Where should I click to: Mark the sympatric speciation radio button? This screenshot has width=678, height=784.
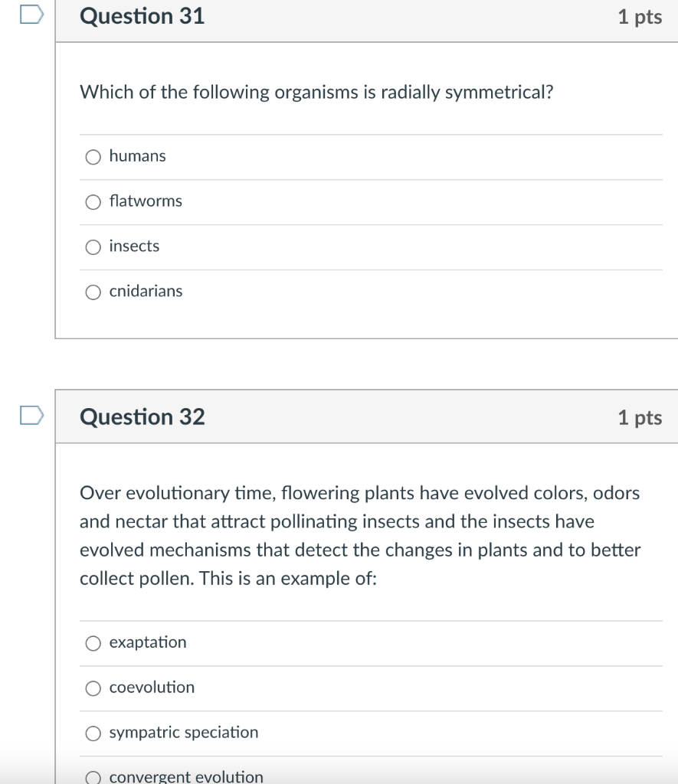[93, 733]
